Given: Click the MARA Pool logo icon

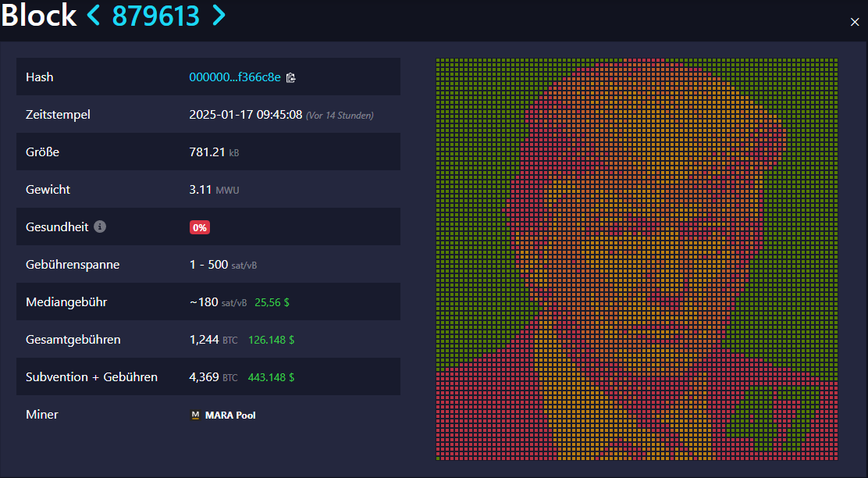Looking at the screenshot, I should 195,415.
